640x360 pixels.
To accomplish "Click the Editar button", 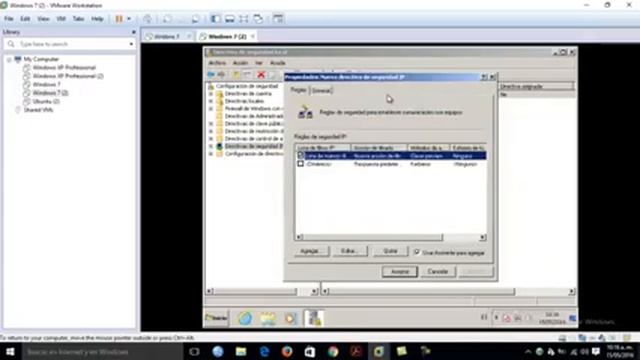I will pyautogui.click(x=350, y=251).
